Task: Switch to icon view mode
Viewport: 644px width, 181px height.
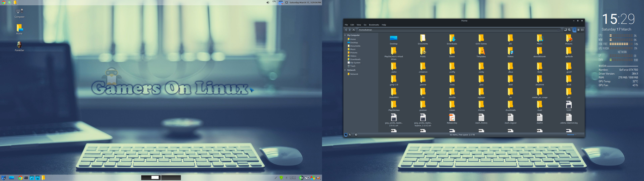Action: [575, 30]
